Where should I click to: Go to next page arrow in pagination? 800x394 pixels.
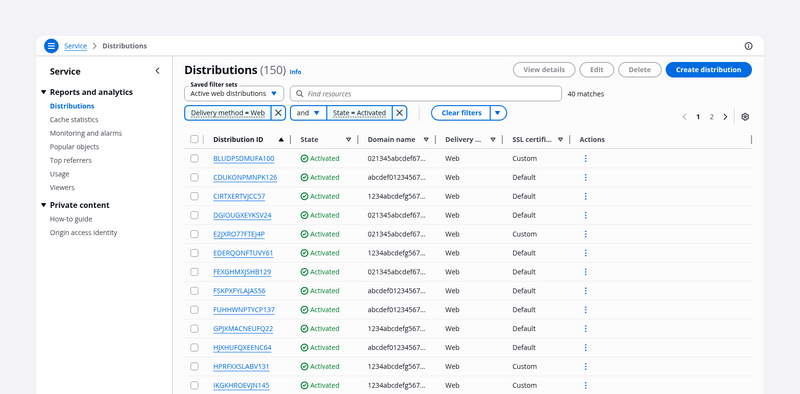(x=725, y=117)
